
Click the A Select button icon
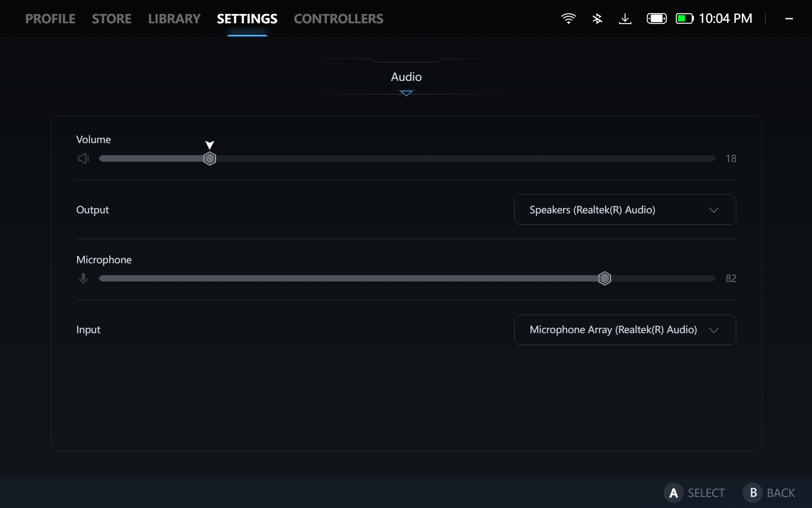coord(673,493)
